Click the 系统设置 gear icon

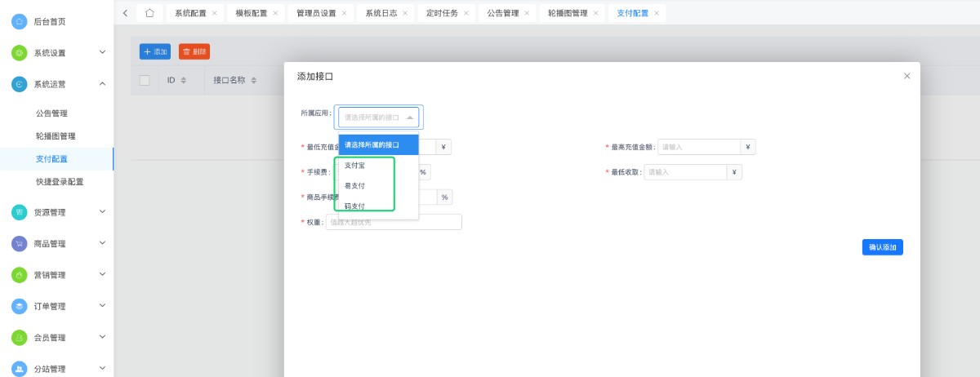point(20,53)
